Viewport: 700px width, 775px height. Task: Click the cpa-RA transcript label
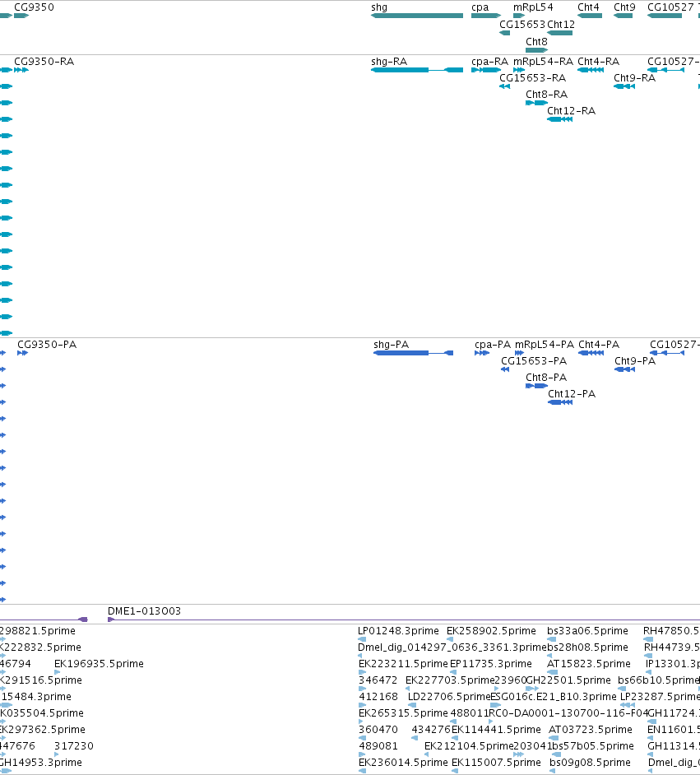(x=490, y=62)
